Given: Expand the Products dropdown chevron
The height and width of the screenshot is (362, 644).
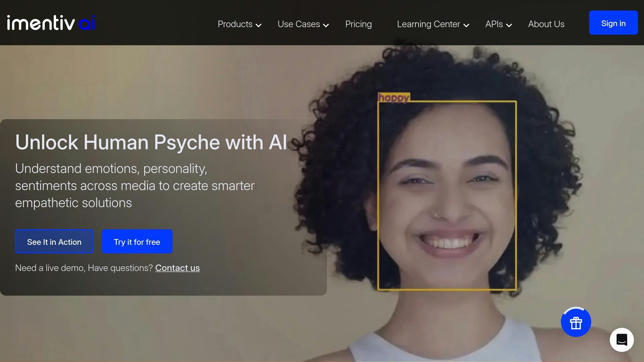Looking at the screenshot, I should coord(259,25).
